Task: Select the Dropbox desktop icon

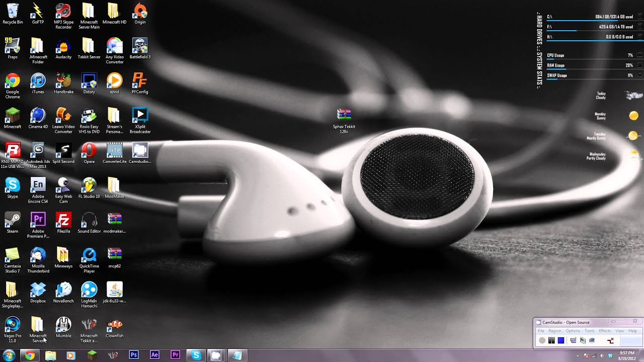Action: [38, 293]
